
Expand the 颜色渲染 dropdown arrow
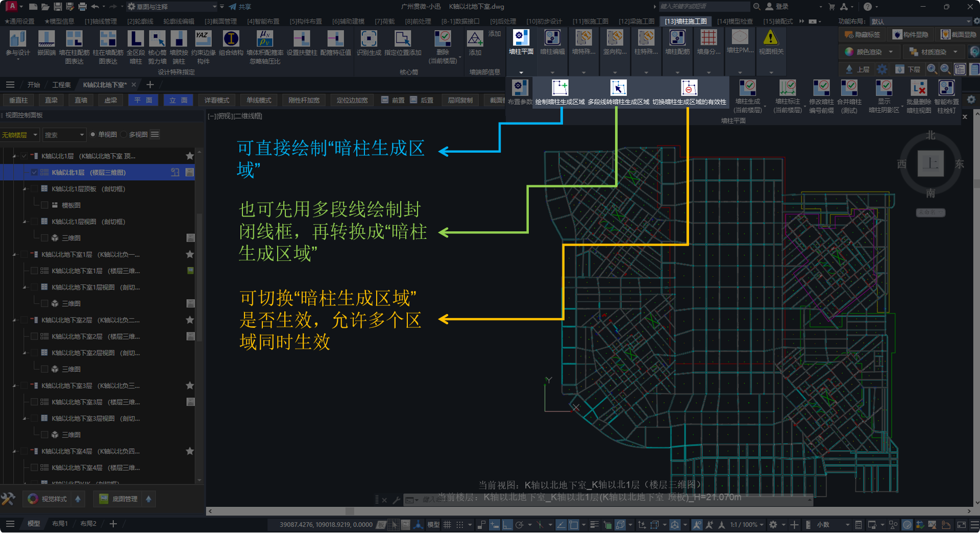pyautogui.click(x=891, y=52)
